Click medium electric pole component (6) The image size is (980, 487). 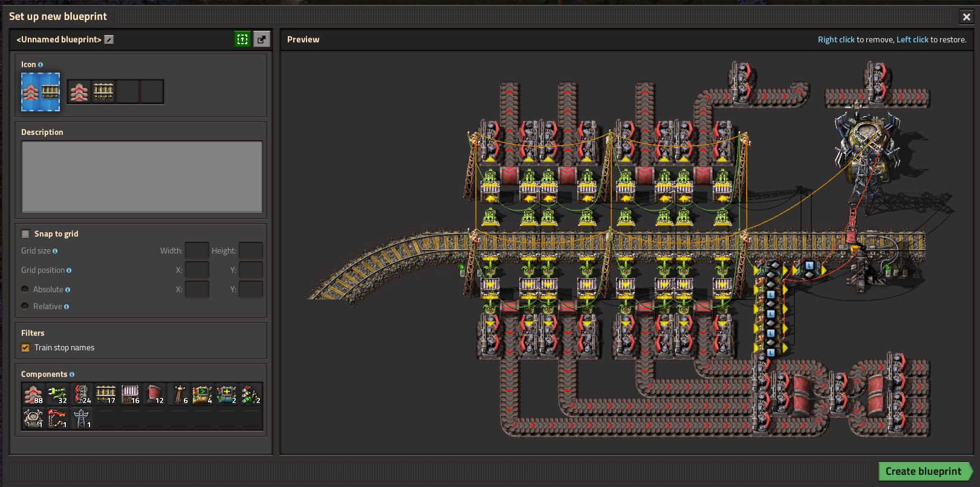(178, 394)
